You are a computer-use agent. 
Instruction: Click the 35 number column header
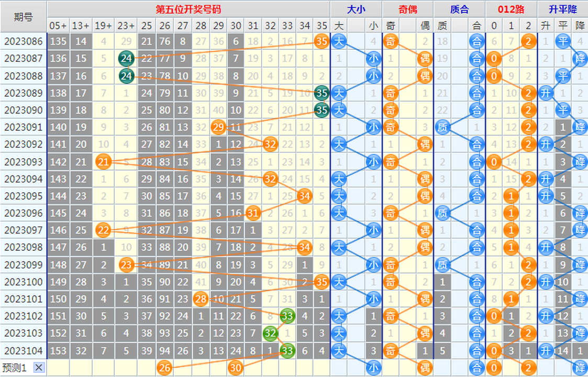pyautogui.click(x=321, y=26)
